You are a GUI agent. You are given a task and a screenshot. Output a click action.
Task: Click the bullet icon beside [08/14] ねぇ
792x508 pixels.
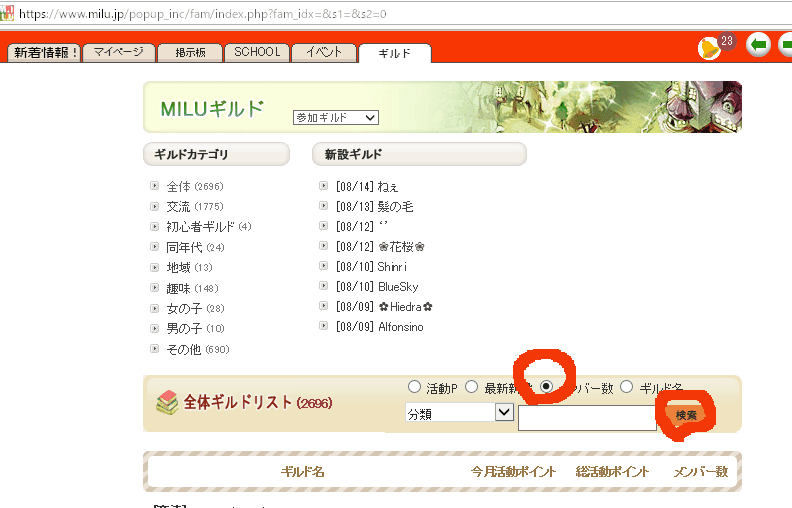323,185
